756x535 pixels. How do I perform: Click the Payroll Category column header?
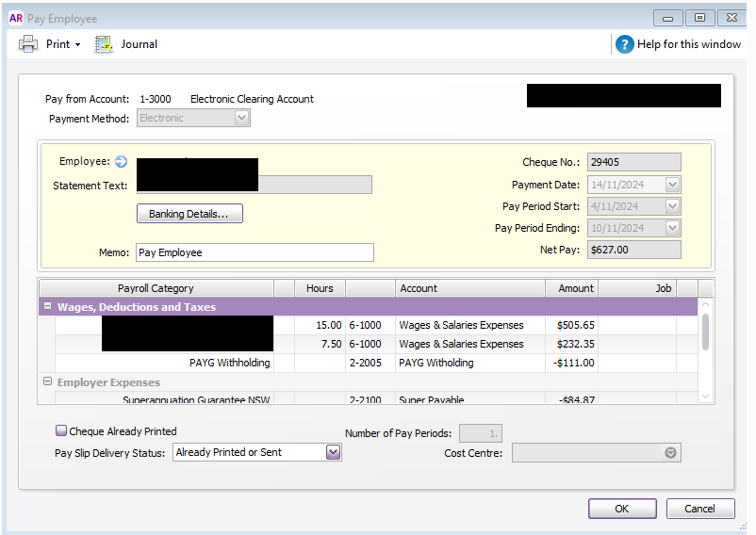[x=156, y=288]
